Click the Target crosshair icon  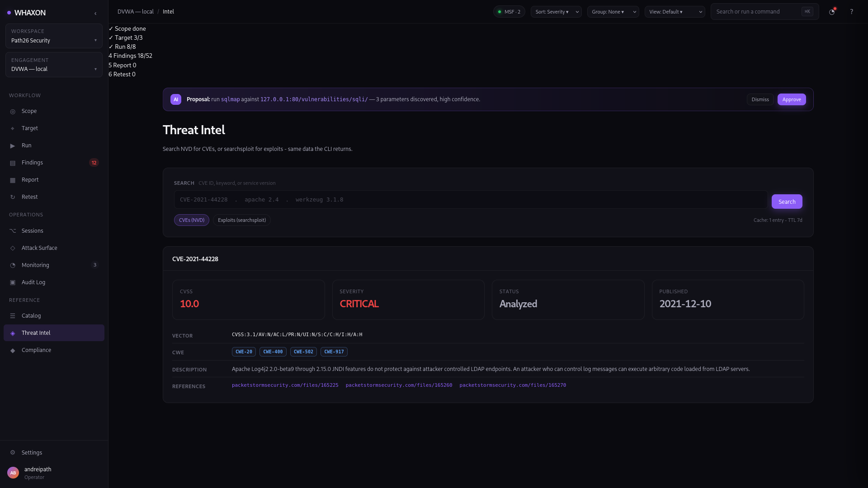(x=13, y=129)
